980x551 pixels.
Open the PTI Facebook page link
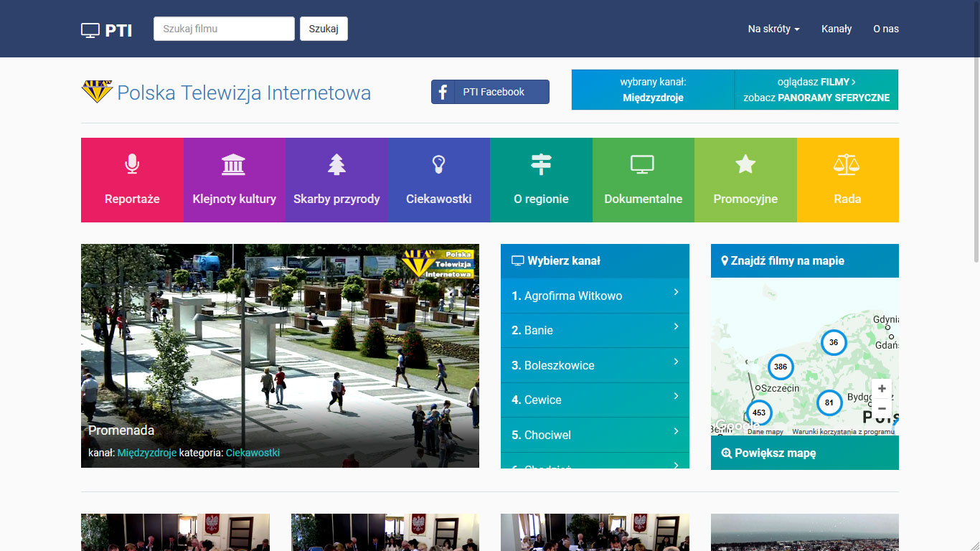(490, 92)
